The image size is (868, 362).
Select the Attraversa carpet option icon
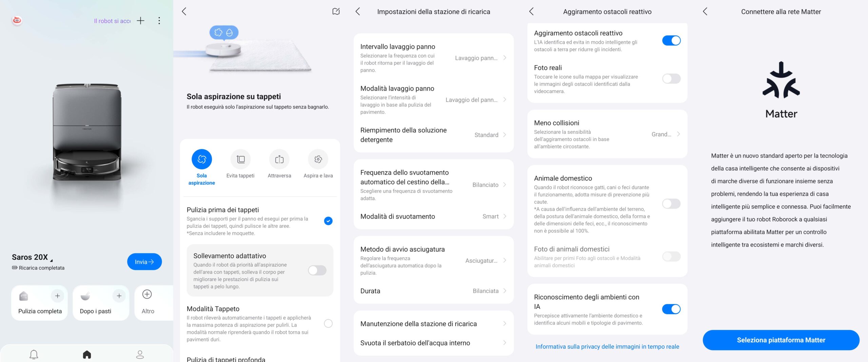[279, 159]
